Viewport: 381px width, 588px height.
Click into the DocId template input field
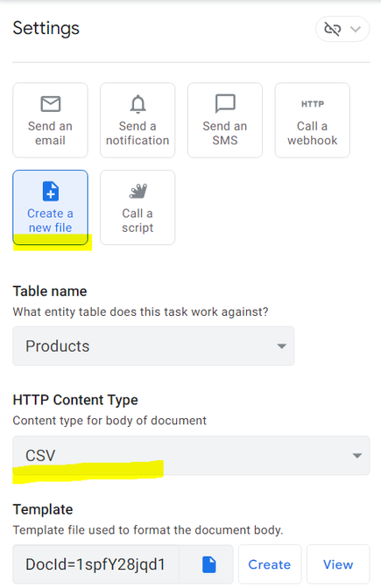pyautogui.click(x=95, y=564)
